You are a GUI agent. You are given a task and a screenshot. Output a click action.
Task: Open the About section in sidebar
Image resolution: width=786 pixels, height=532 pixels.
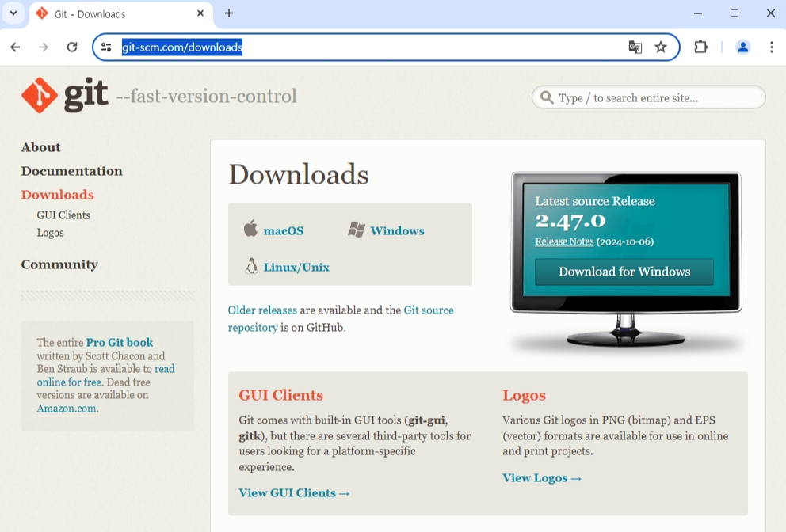pyautogui.click(x=40, y=147)
